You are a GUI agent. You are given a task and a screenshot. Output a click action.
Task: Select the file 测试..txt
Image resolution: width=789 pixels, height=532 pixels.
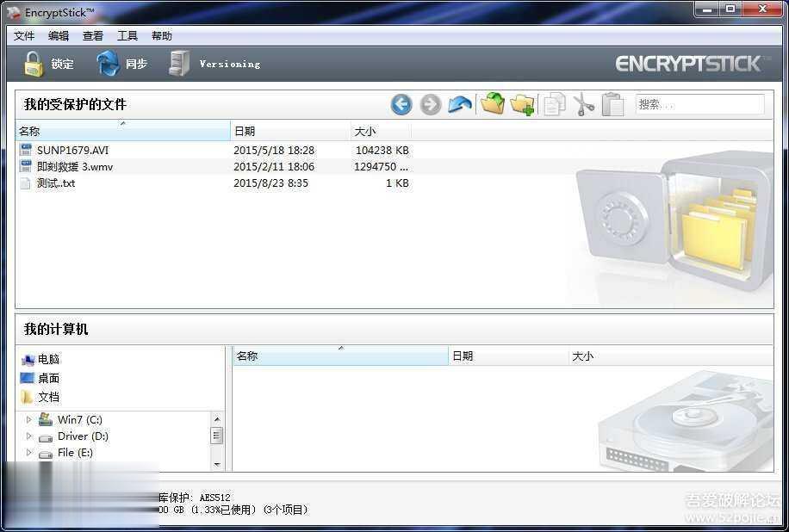coord(56,183)
